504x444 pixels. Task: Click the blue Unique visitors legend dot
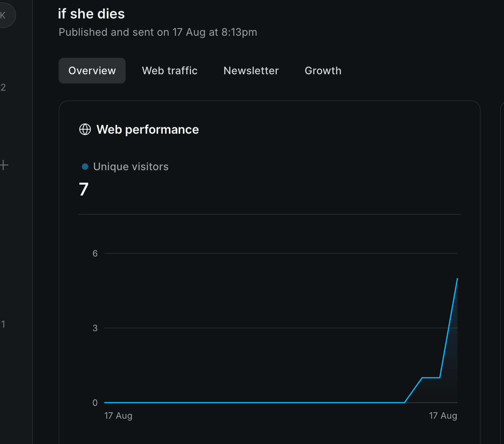coord(85,167)
